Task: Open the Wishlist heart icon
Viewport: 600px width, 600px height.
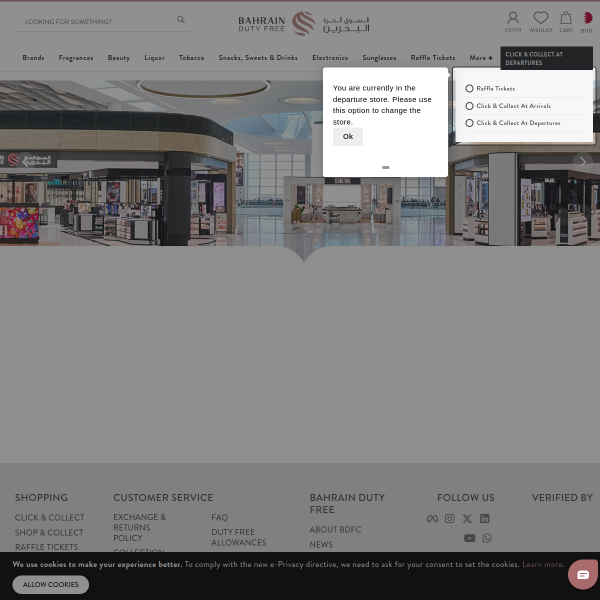Action: pyautogui.click(x=541, y=22)
